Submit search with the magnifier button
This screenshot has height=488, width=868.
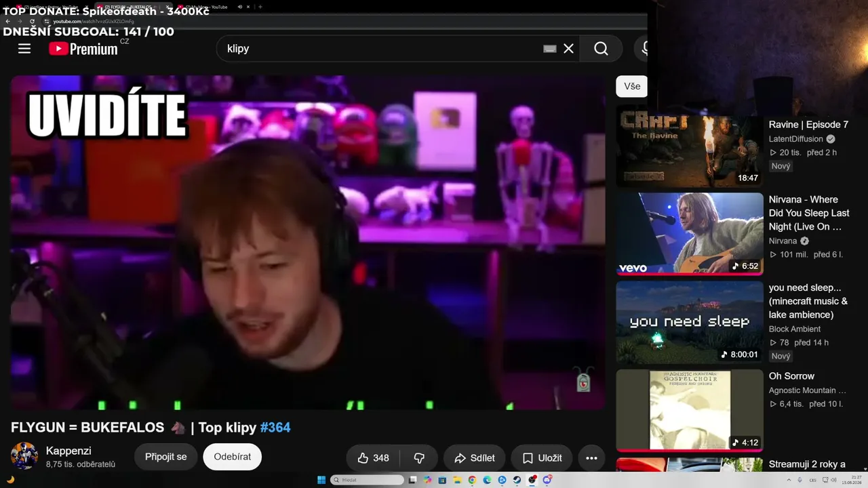pos(601,49)
